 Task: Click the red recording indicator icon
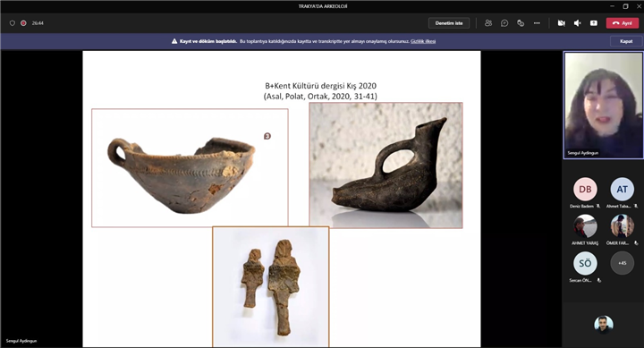click(23, 23)
